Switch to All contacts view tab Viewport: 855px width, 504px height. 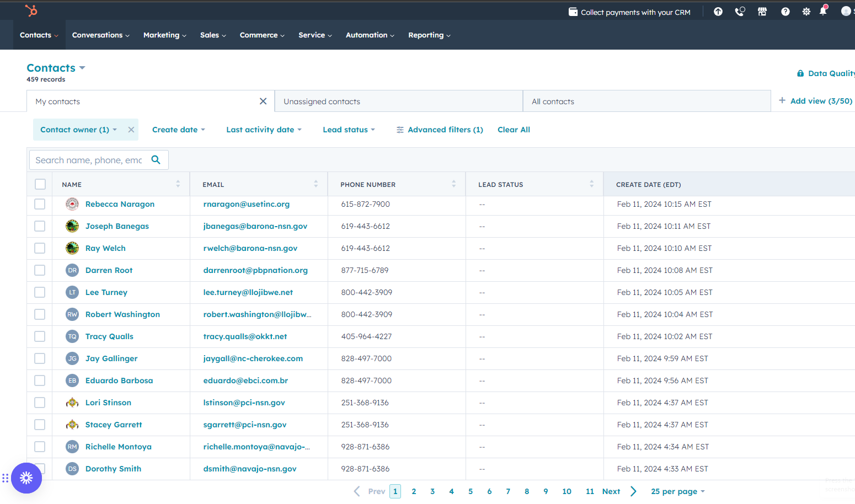pos(646,101)
